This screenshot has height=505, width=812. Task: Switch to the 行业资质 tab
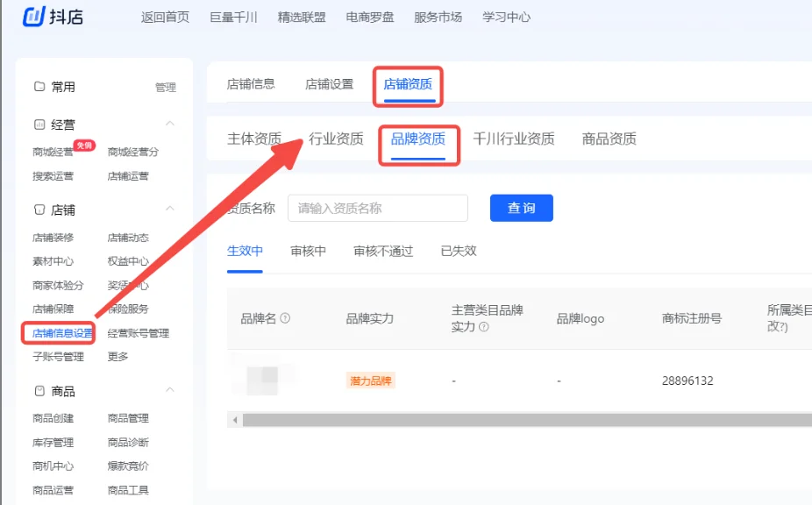click(x=336, y=139)
